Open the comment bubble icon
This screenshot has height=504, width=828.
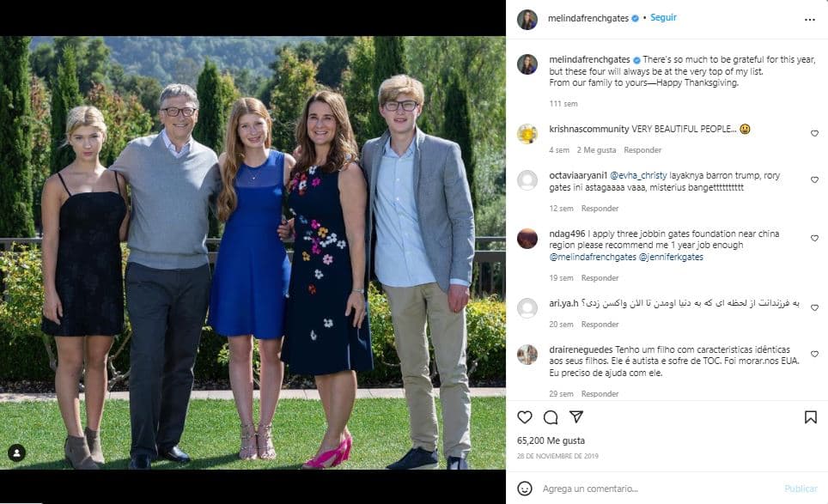551,417
